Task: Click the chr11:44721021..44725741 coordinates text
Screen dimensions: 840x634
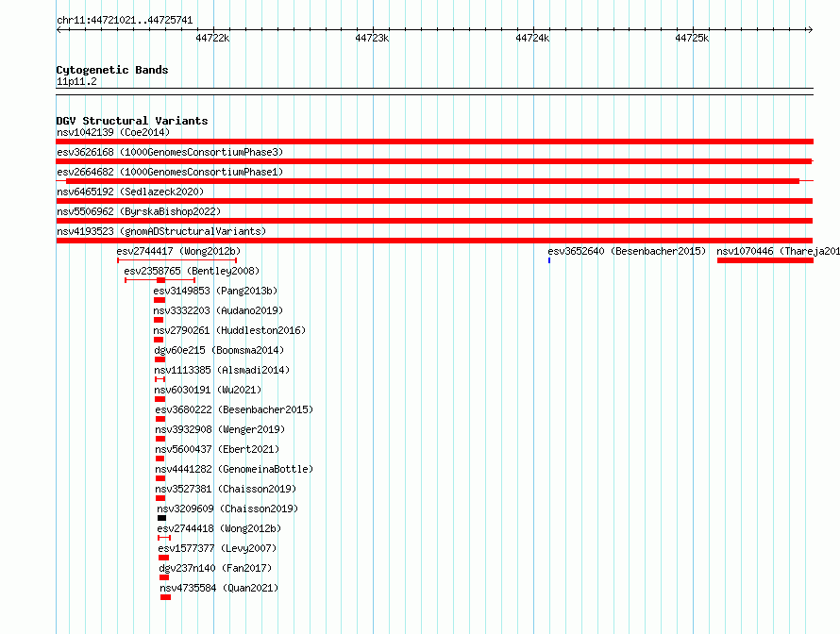Action: (125, 21)
